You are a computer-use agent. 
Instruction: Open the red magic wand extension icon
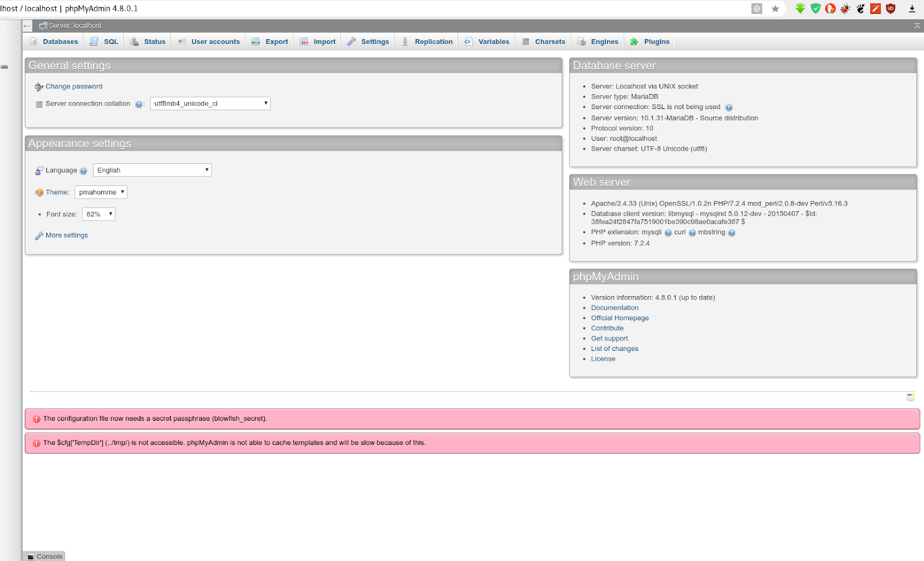pyautogui.click(x=875, y=9)
